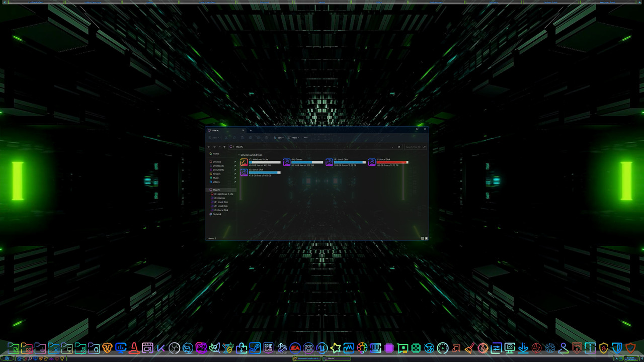This screenshot has height=362, width=644.
Task: Open the Music folder dock icon
Action: (80, 347)
